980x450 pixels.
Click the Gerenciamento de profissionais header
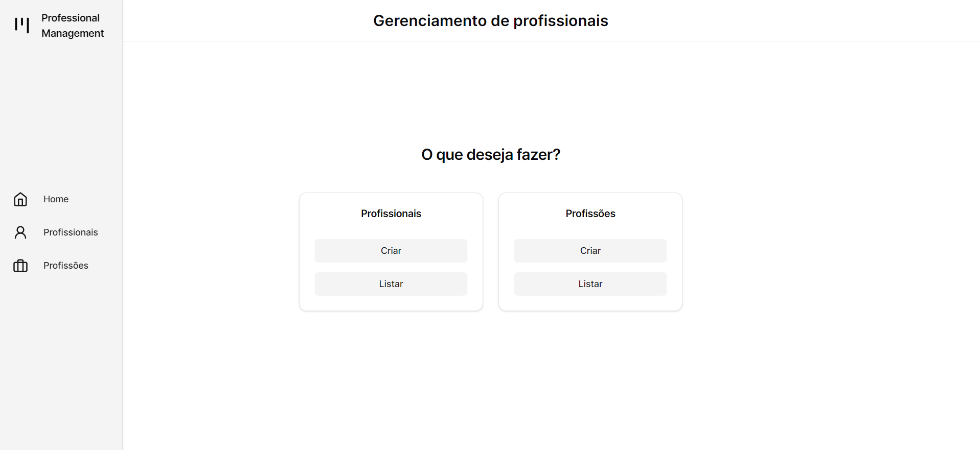(x=490, y=21)
